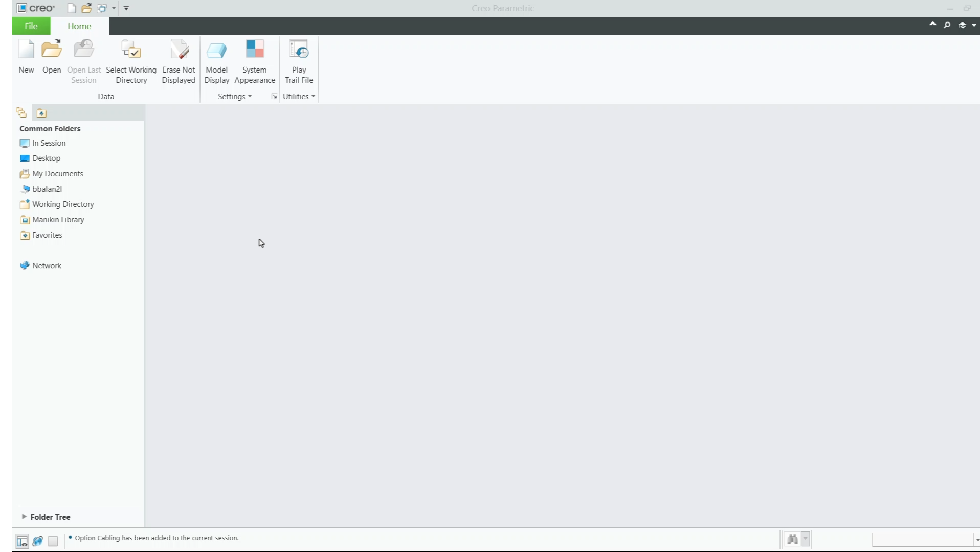Screen dimensions: 980x552
Task: Open My Documents folder
Action: pyautogui.click(x=51, y=174)
